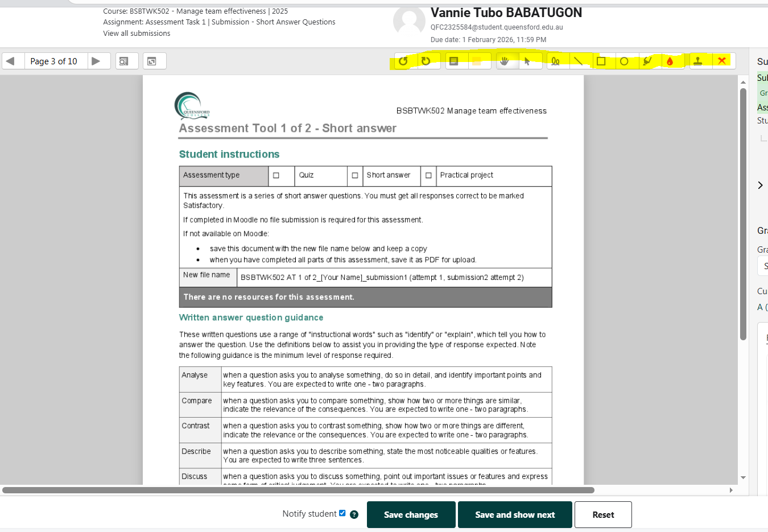Screen dimensions: 768x532
Task: Select the rectangle drawing tool
Action: 601,61
